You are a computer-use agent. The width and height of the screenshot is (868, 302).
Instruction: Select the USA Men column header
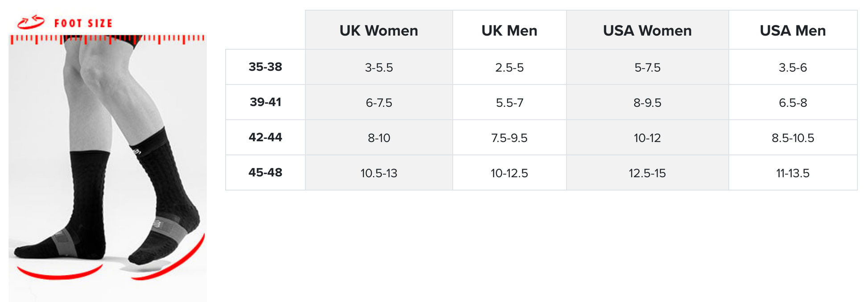pos(793,30)
